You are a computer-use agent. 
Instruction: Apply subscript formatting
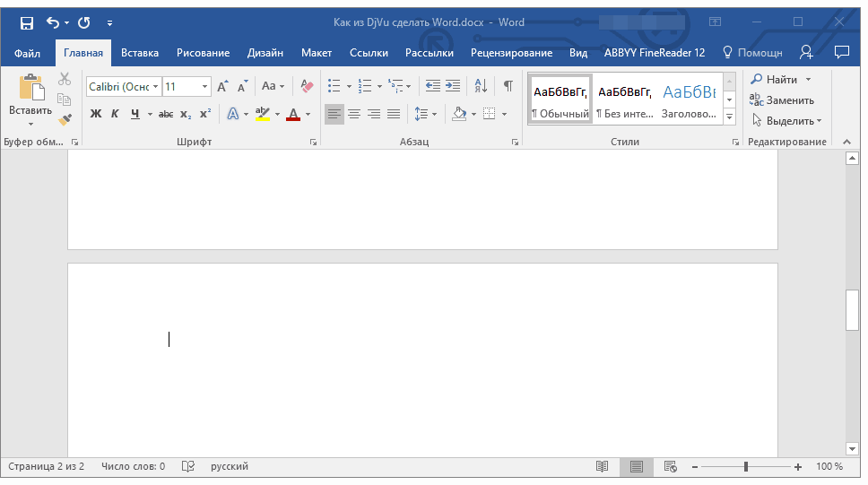coord(186,114)
